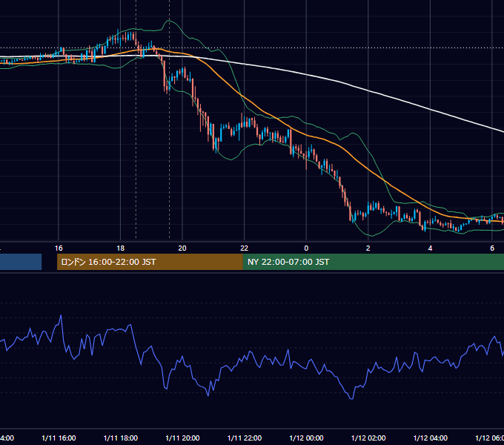Click the 4 hour label on the price chart
This screenshot has height=445, width=504.
[x=430, y=248]
